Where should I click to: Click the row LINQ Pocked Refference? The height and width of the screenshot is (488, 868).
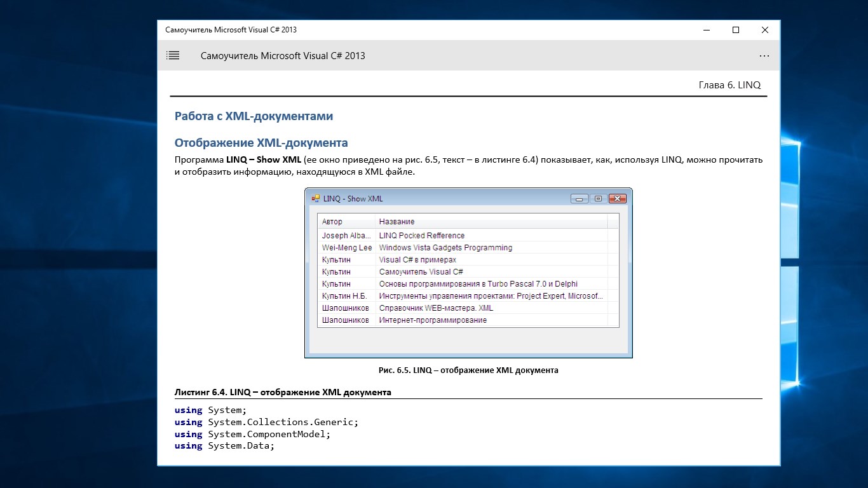point(468,236)
